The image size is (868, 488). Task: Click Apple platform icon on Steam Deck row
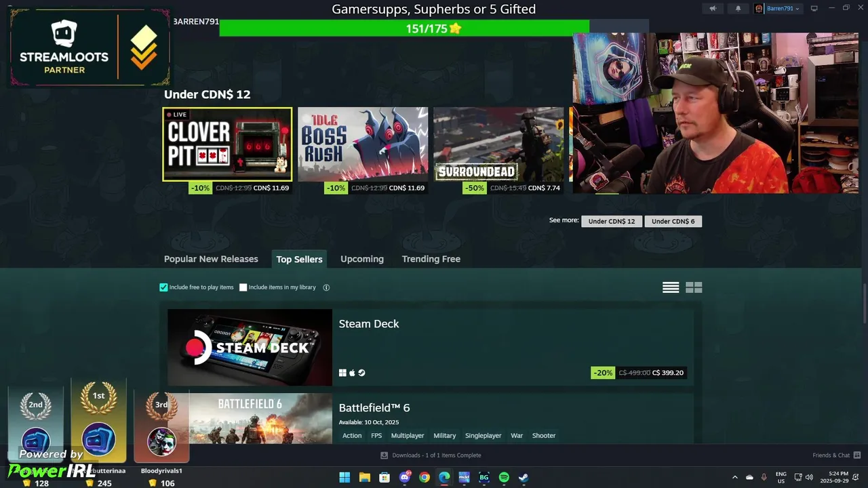click(x=352, y=373)
